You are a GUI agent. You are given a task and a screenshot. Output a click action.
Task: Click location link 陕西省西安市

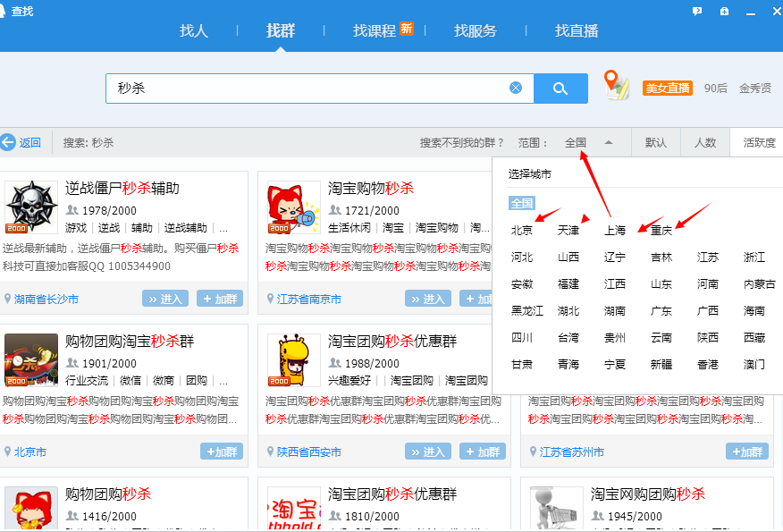pyautogui.click(x=309, y=452)
